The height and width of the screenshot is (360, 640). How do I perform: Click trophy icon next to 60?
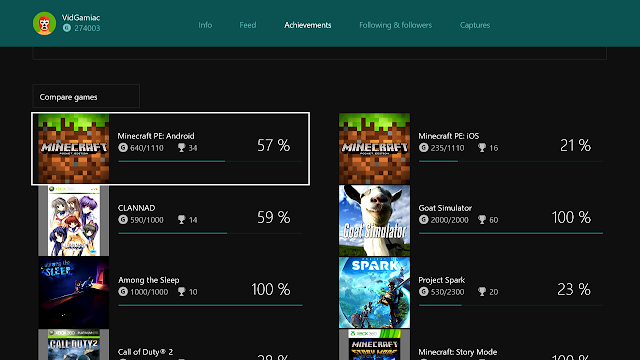tap(482, 220)
